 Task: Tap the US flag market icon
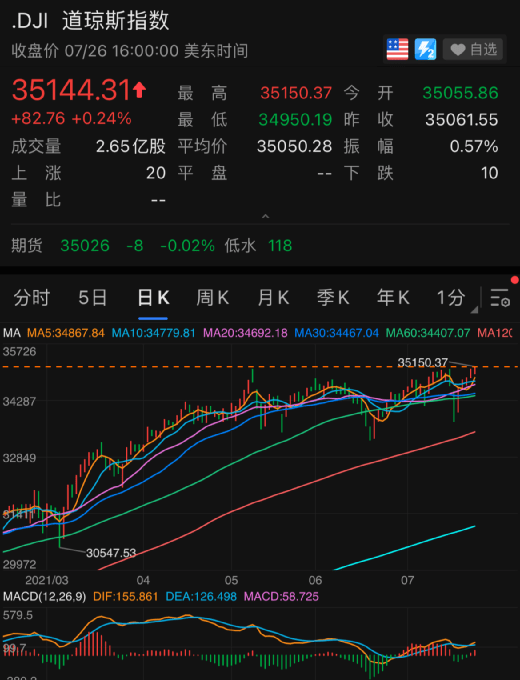pyautogui.click(x=397, y=49)
